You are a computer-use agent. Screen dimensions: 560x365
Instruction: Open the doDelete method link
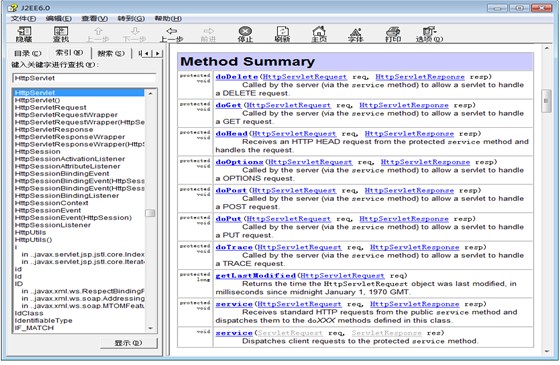point(236,77)
